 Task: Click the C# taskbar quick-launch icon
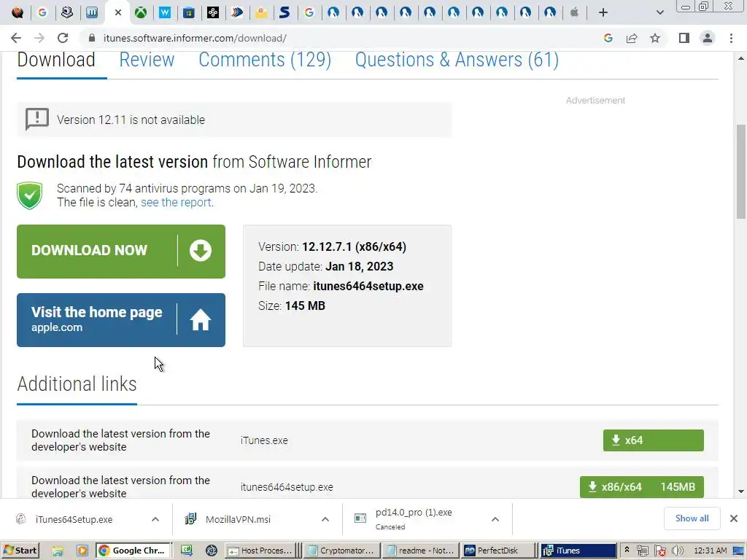(x=186, y=551)
